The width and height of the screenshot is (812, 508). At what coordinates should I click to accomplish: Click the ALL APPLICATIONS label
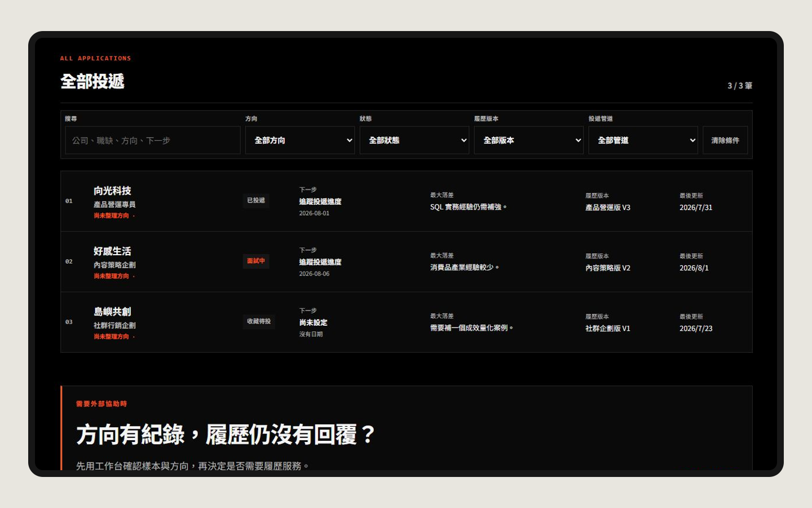pos(96,58)
